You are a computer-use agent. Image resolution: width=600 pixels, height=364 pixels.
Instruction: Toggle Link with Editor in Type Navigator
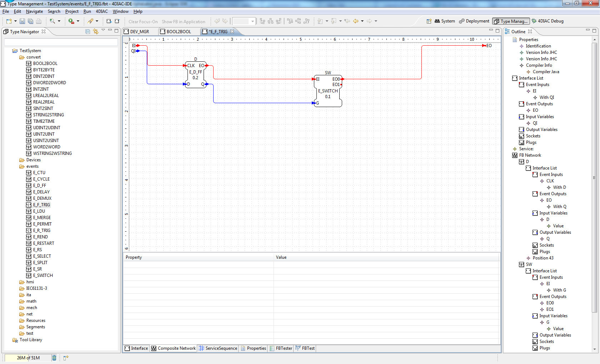tap(95, 31)
